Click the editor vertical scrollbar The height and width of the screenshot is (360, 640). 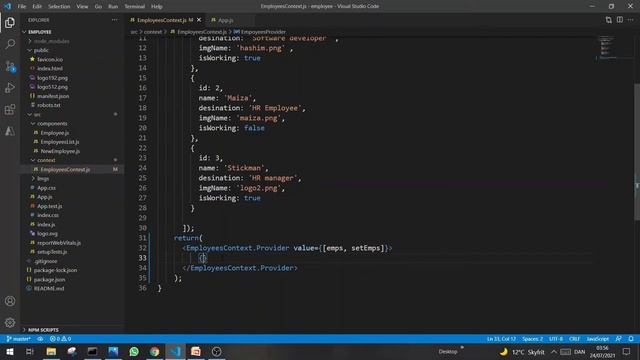tap(637, 151)
